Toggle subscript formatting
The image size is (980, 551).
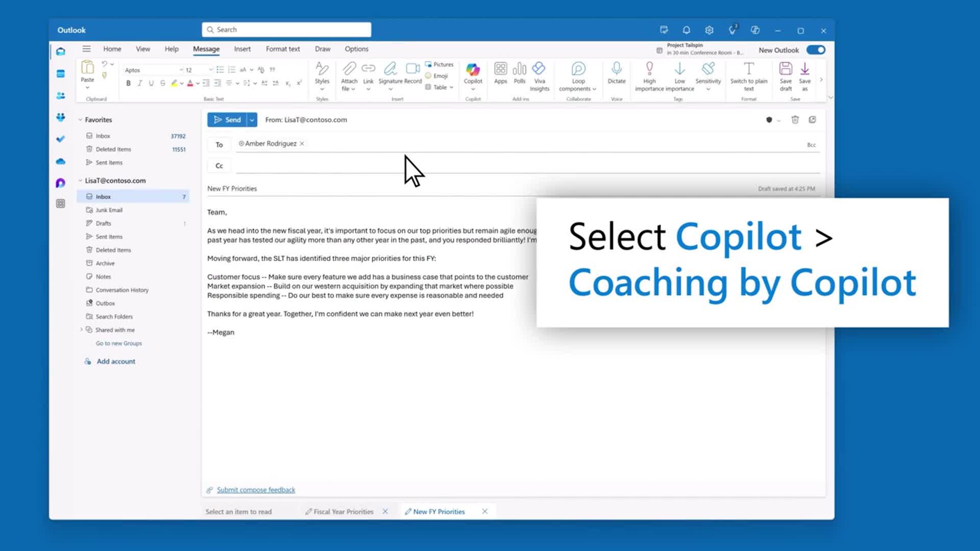[288, 83]
